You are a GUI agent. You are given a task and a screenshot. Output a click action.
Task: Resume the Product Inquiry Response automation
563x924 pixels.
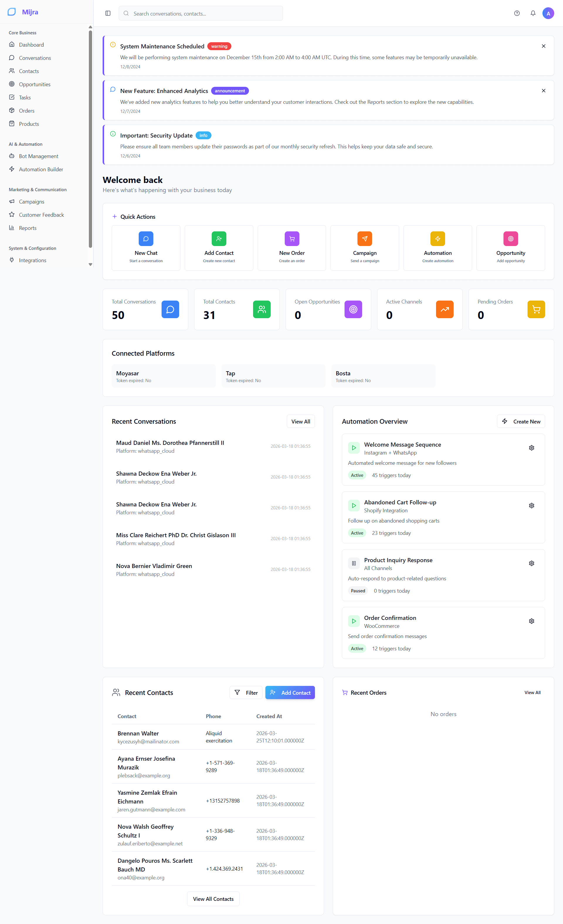pos(354,563)
